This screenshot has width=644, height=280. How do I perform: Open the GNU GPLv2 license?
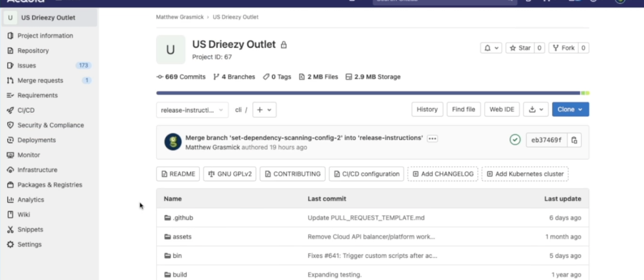[x=230, y=174]
